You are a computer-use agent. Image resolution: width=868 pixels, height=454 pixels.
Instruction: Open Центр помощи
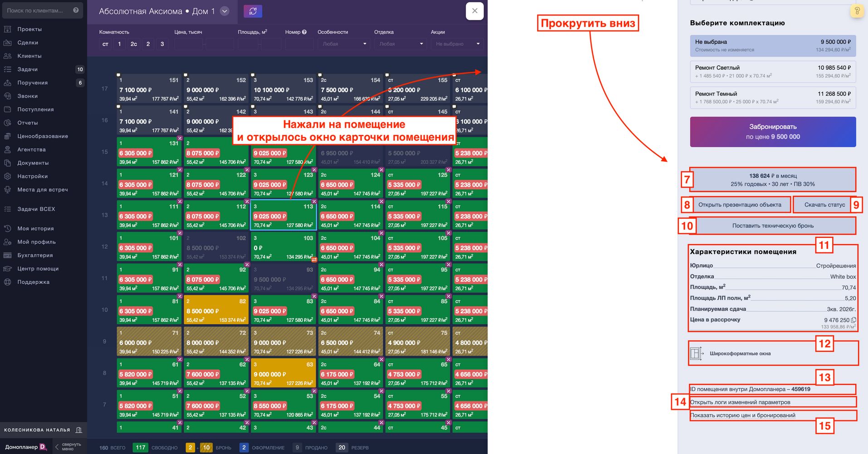tap(38, 269)
